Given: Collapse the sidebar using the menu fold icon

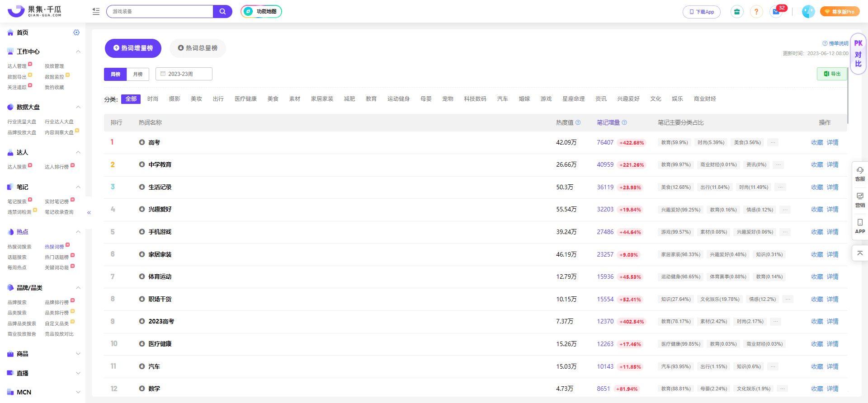Looking at the screenshot, I should [x=96, y=11].
